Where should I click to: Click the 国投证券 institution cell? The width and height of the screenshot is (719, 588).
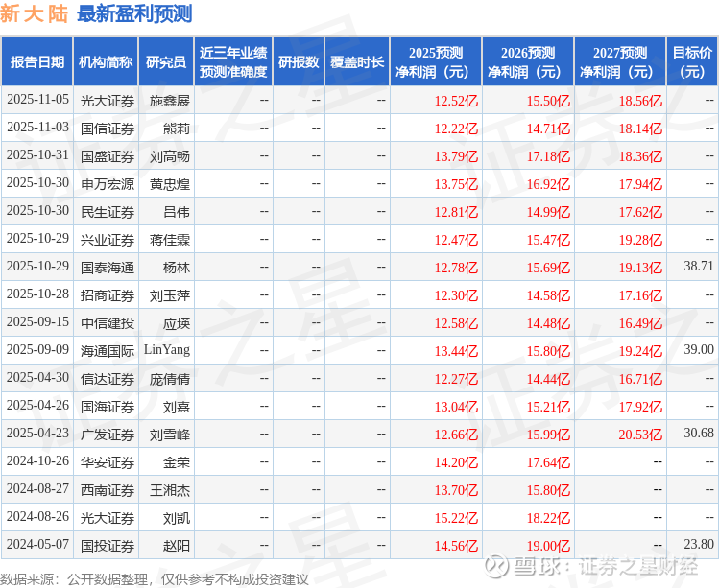tap(108, 546)
